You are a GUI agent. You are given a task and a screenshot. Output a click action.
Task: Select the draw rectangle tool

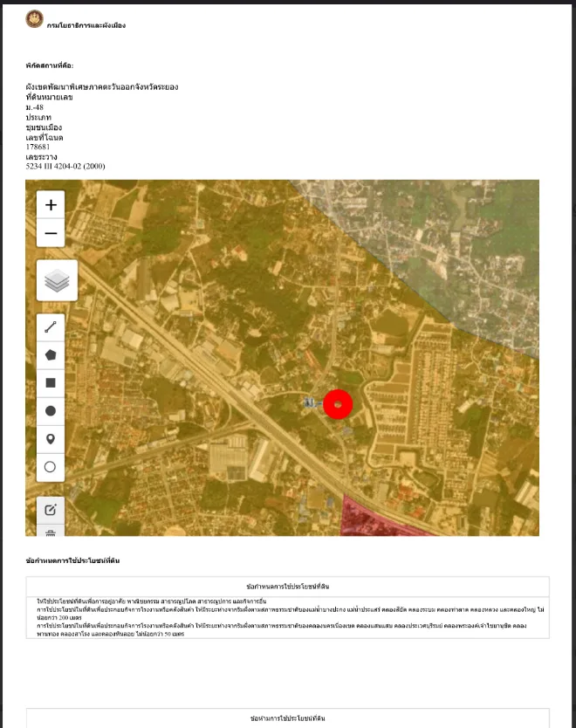pyautogui.click(x=51, y=383)
